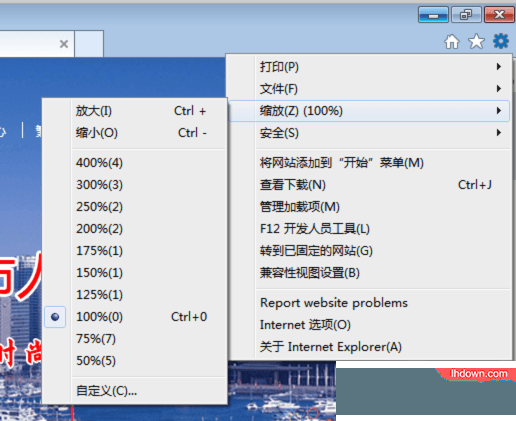Choose 转到已固定的网站(G)
Image resolution: width=516 pixels, height=421 pixels.
[x=369, y=251]
